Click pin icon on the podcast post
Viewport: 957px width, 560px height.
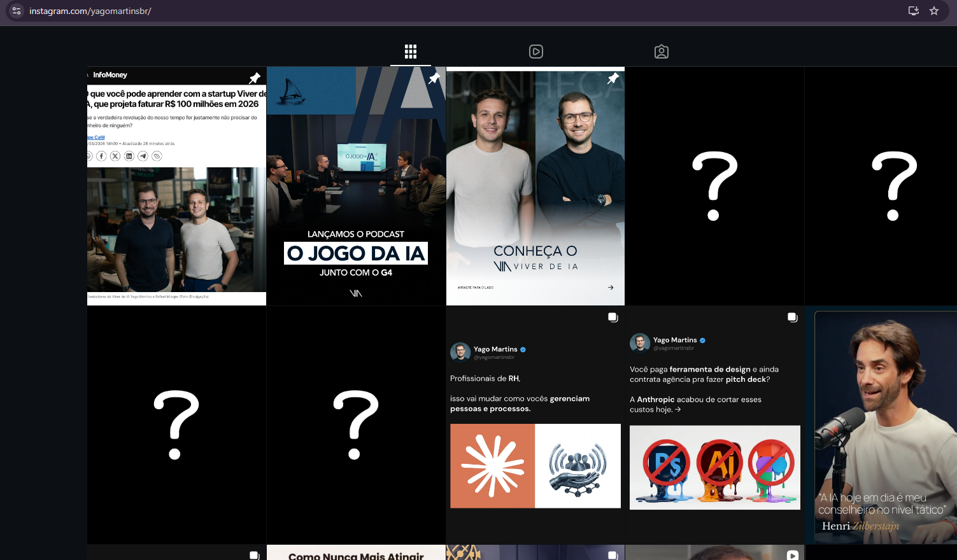434,78
